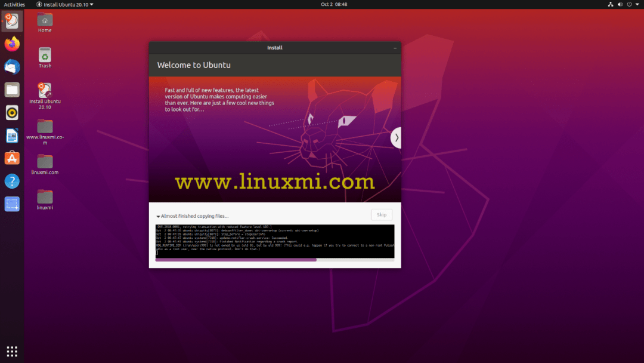Open Thunderbird mail from the dock
The image size is (644, 363).
(x=12, y=67)
